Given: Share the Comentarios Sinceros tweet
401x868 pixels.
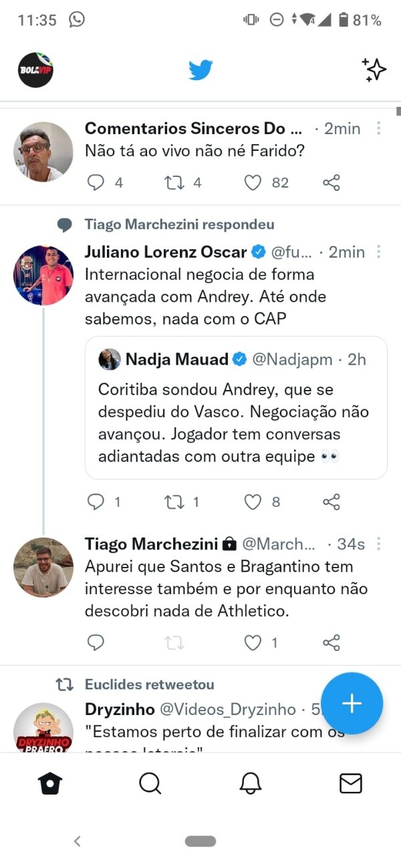Looking at the screenshot, I should click(331, 182).
